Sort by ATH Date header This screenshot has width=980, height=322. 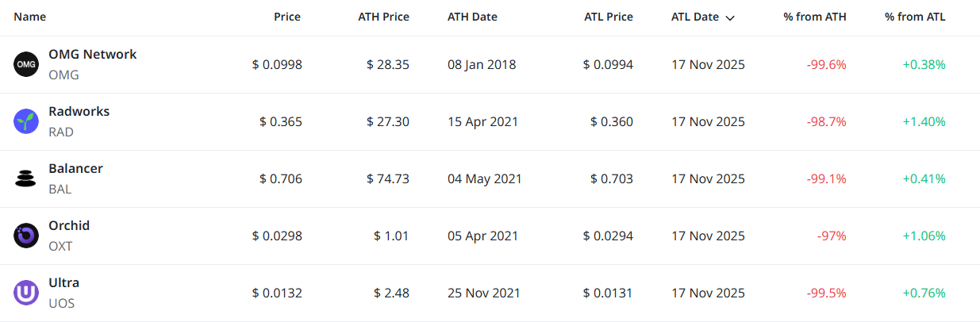click(x=472, y=17)
